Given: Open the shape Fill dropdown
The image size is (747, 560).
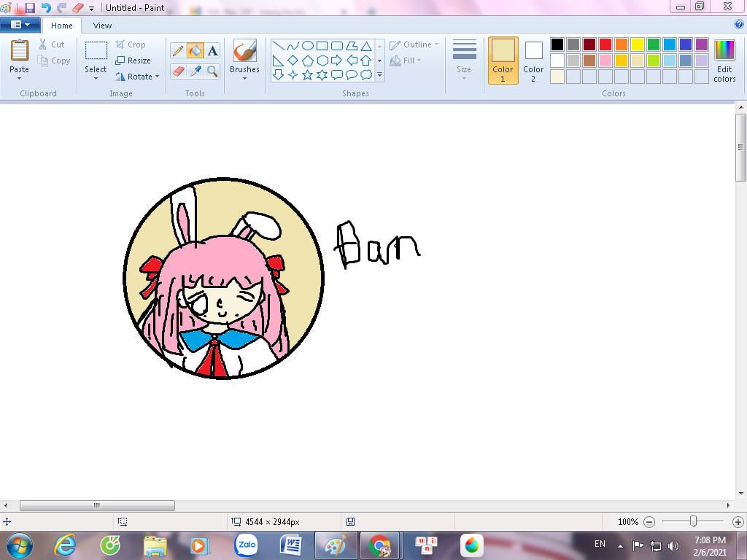Looking at the screenshot, I should point(406,61).
